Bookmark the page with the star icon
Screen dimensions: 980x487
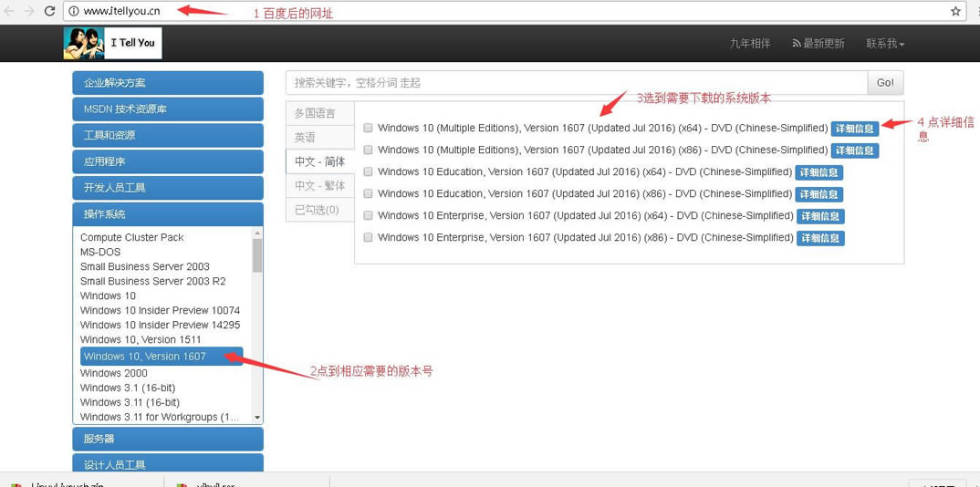[955, 11]
